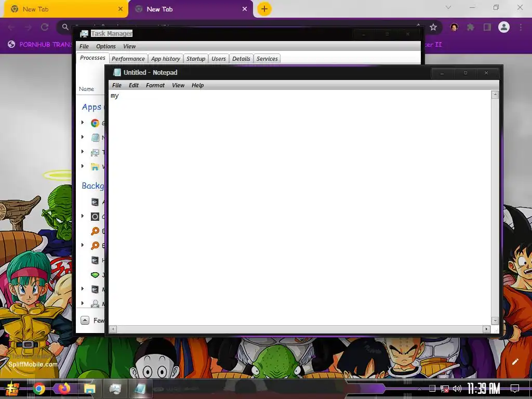Open the Startup tab in Task Manager
The image size is (532, 399).
[x=196, y=59]
